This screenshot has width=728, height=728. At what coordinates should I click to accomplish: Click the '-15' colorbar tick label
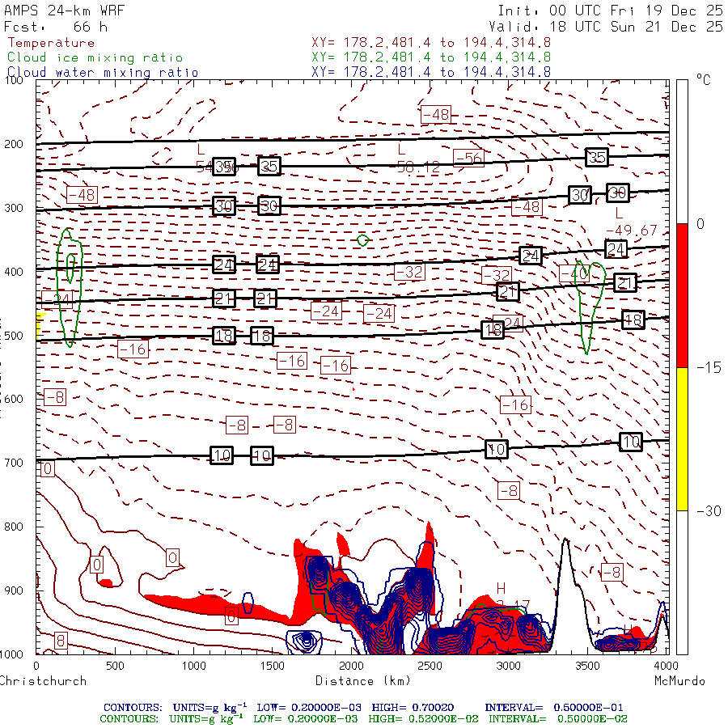(x=709, y=368)
